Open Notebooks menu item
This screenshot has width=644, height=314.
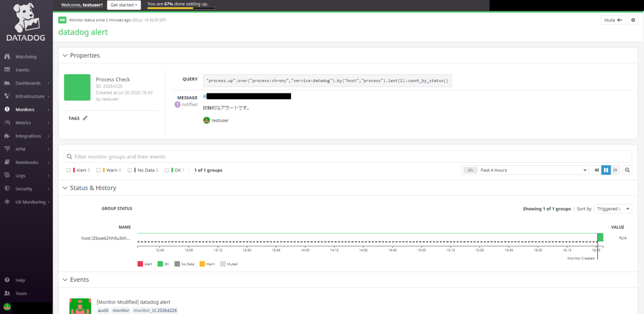27,162
